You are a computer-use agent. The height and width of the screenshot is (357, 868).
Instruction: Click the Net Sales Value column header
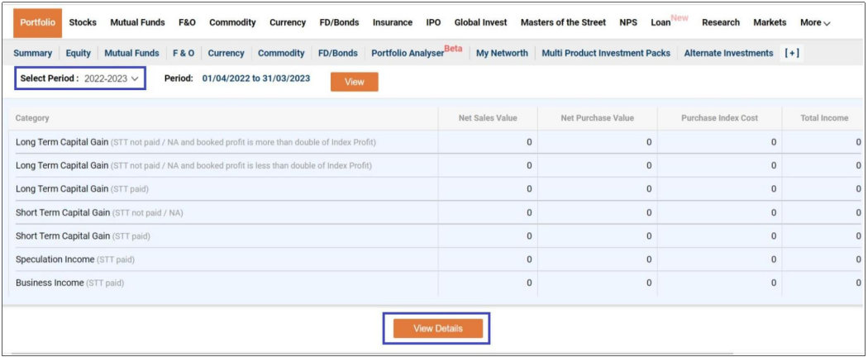point(488,118)
